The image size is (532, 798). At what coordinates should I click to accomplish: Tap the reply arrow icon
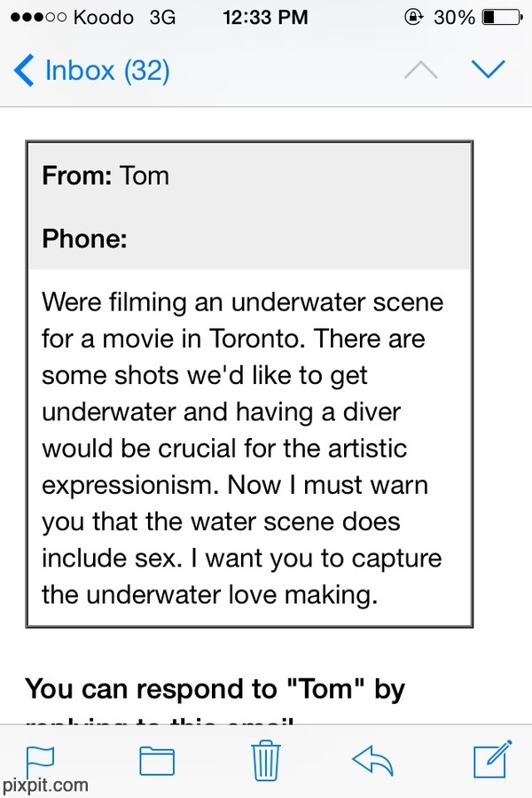click(x=372, y=759)
